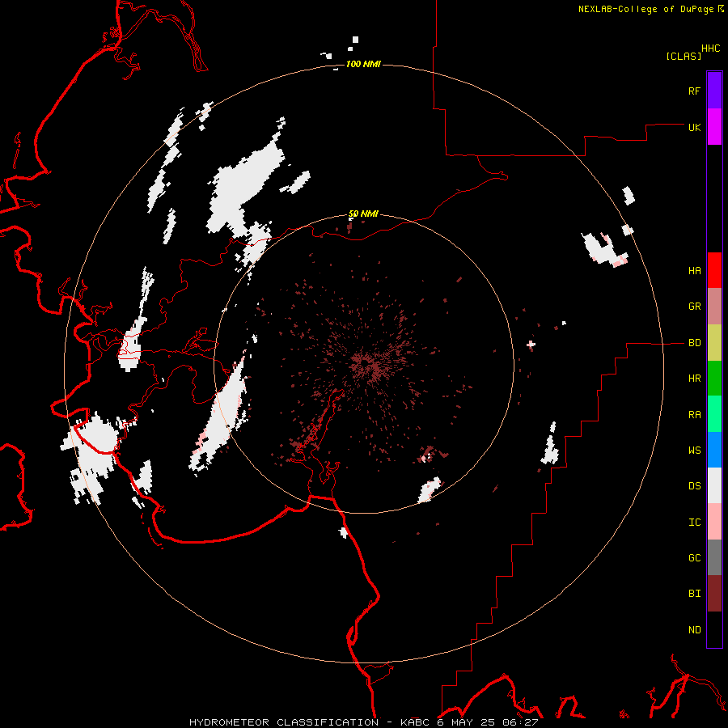The width and height of the screenshot is (728, 728).
Task: Click the "RF" legend label
Action: click(694, 91)
